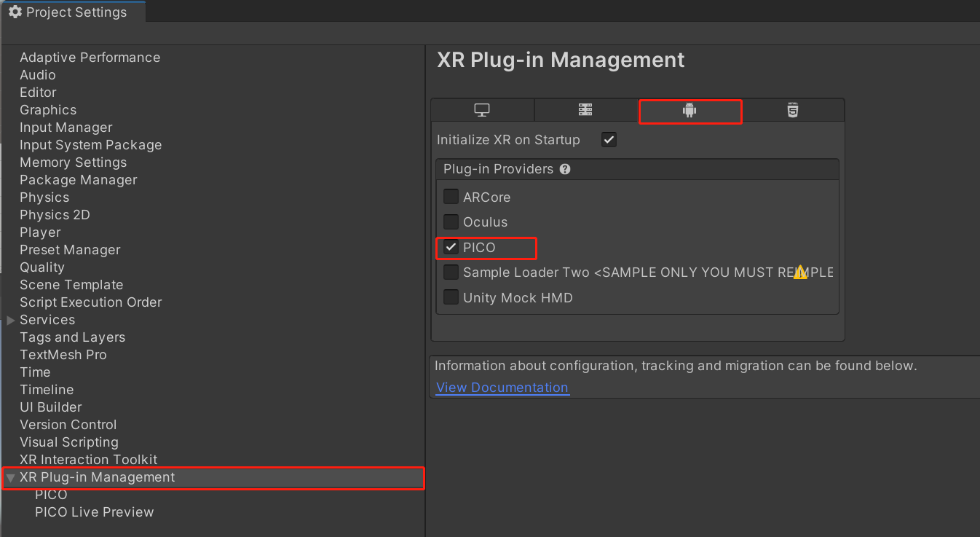This screenshot has height=537, width=980.
Task: Toggle Initialize XR on Startup checkbox
Action: (x=609, y=140)
